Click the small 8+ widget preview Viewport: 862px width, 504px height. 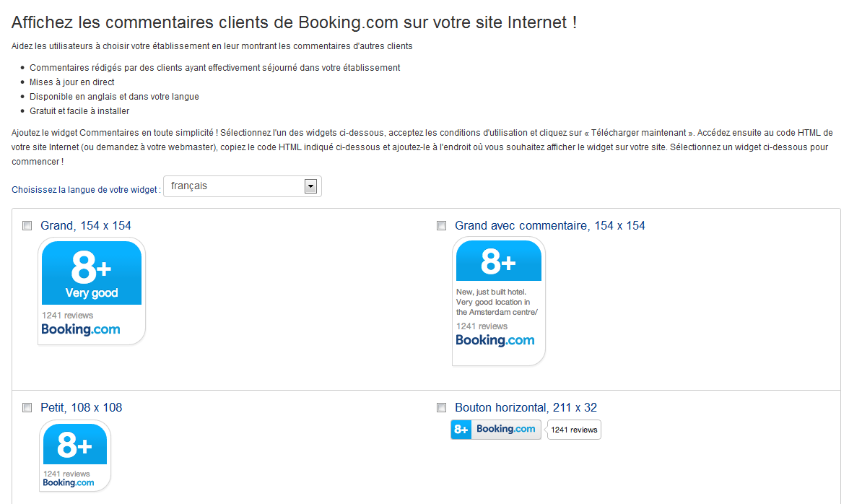point(75,456)
